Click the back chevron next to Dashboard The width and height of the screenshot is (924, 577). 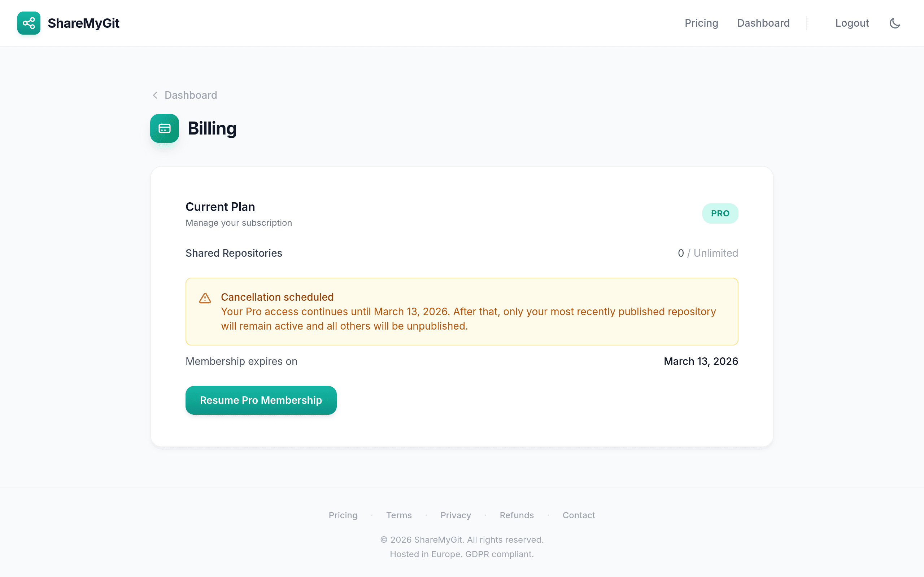click(x=155, y=95)
